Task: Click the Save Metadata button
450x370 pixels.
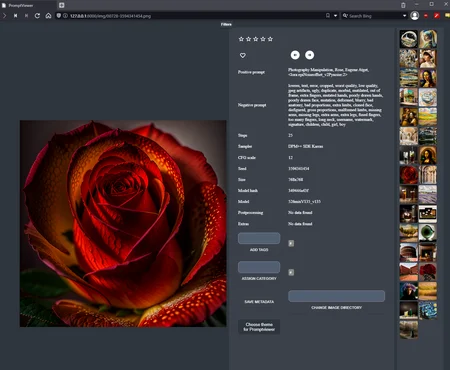Action: coord(259,302)
